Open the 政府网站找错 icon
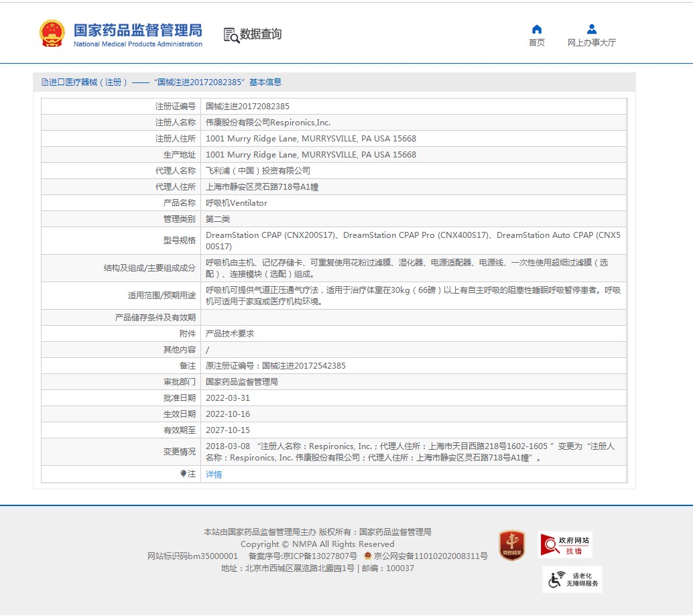 coord(565,544)
